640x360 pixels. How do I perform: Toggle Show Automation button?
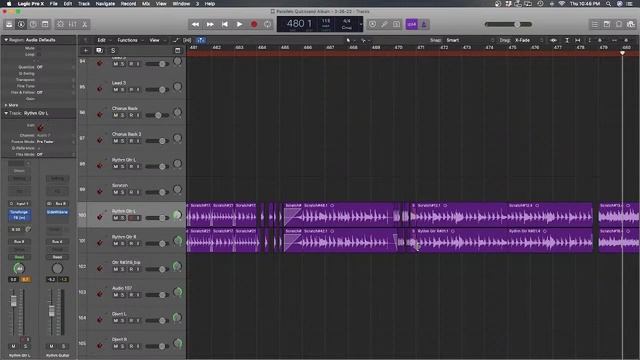click(x=176, y=40)
